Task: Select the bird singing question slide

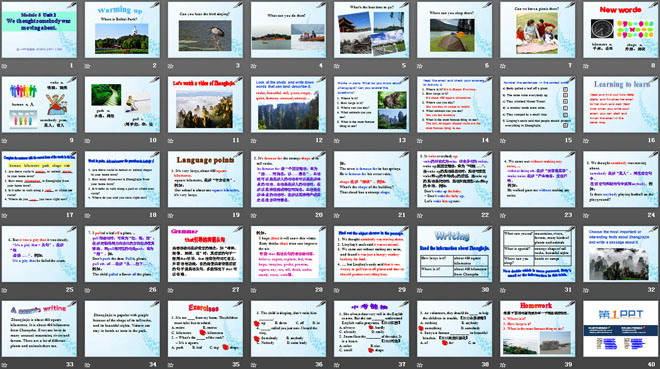Action: (205, 30)
